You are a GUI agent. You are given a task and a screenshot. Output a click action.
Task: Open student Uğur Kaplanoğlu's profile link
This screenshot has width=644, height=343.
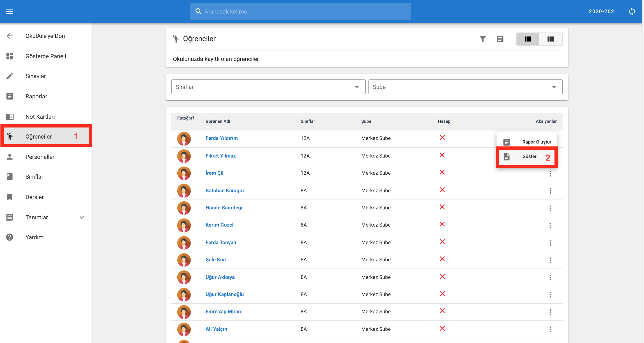(x=225, y=294)
